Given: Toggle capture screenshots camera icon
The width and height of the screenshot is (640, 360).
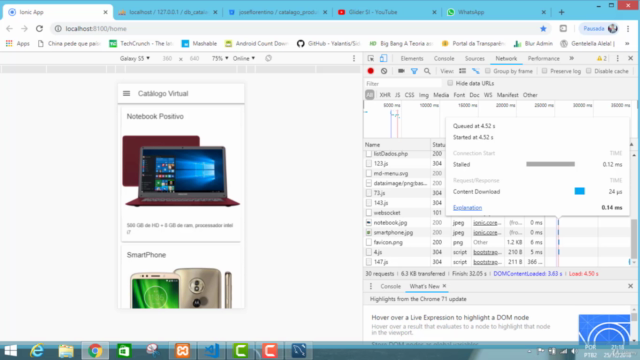Looking at the screenshot, I should 401,71.
